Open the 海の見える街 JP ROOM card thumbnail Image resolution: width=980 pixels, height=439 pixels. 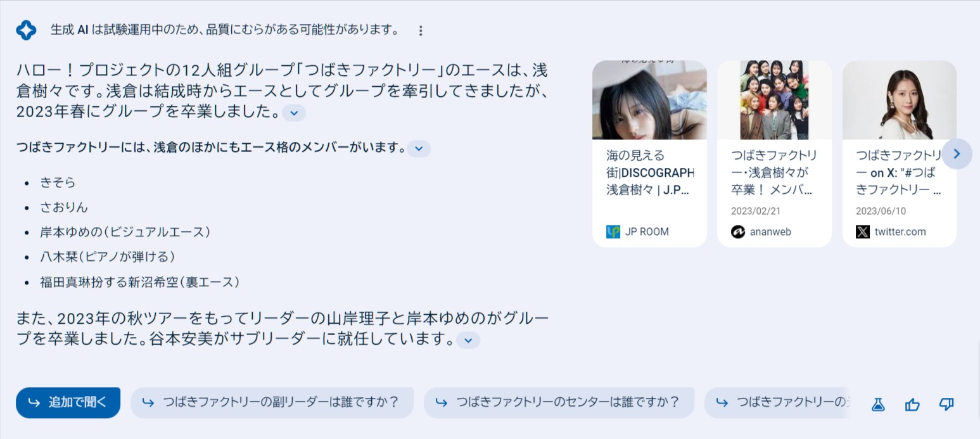click(649, 100)
